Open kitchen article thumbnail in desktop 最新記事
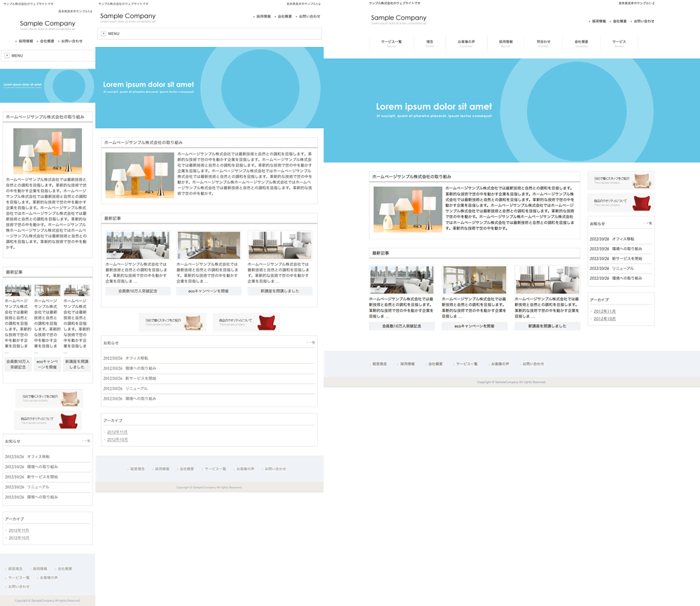The width and height of the screenshot is (700, 606). 474,279
